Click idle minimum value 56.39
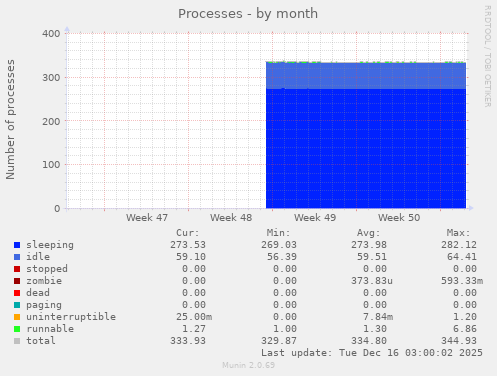The image size is (497, 376). pyautogui.click(x=282, y=257)
